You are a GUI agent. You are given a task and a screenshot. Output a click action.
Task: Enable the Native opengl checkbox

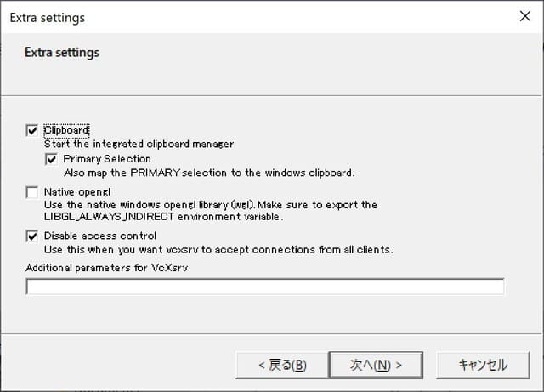click(x=32, y=192)
